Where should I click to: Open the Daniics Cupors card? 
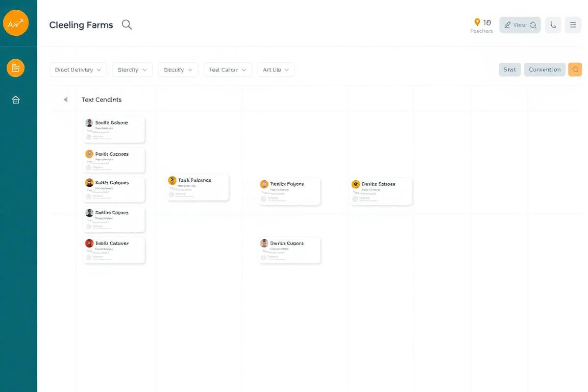click(290, 250)
